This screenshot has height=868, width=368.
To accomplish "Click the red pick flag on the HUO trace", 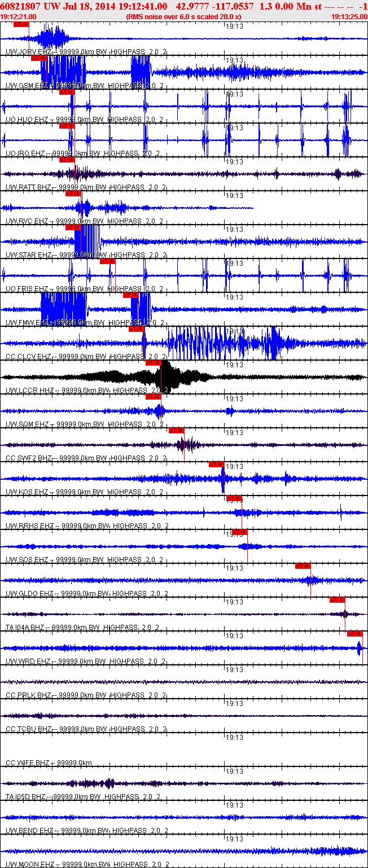I will point(67,92).
